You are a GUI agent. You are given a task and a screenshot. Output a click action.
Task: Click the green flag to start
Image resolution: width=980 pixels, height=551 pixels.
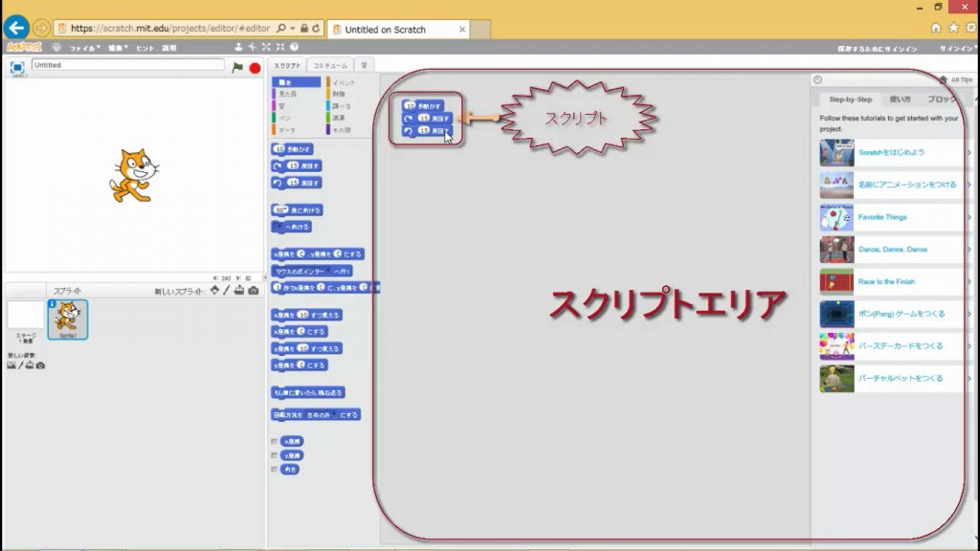[x=237, y=68]
